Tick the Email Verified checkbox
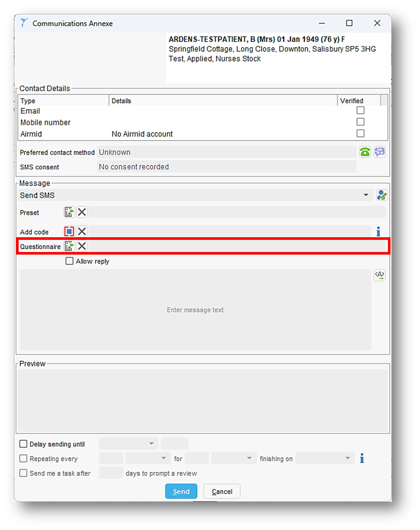420x530 pixels. tap(360, 111)
